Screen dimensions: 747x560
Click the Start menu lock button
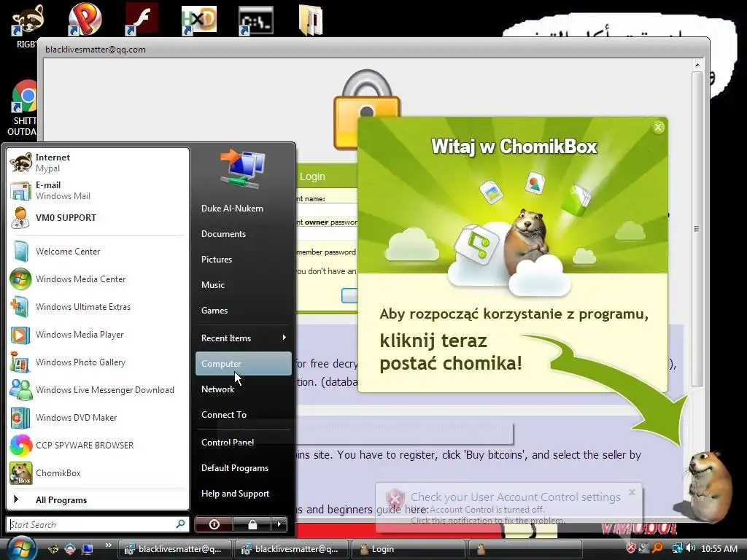(x=252, y=524)
